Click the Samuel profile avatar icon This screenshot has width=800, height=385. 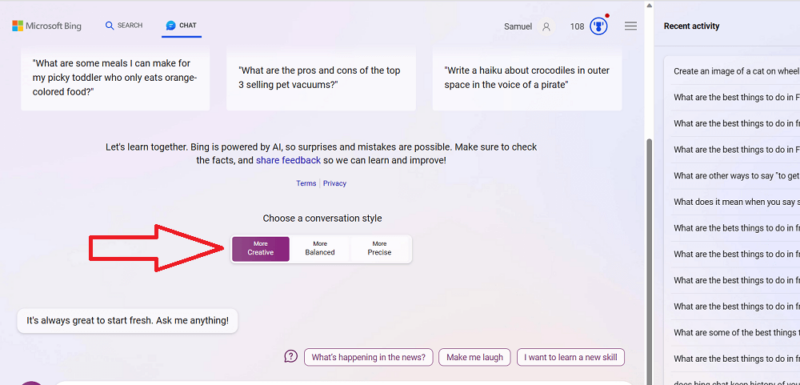pos(546,27)
